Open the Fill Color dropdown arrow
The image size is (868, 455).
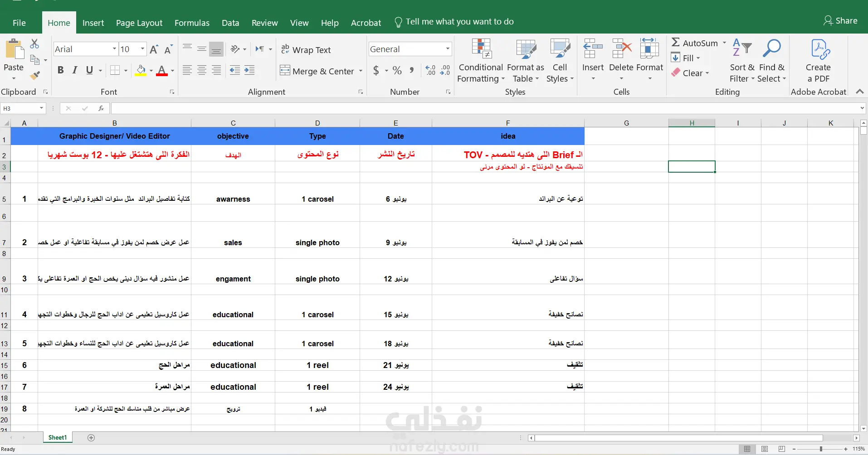click(x=151, y=71)
